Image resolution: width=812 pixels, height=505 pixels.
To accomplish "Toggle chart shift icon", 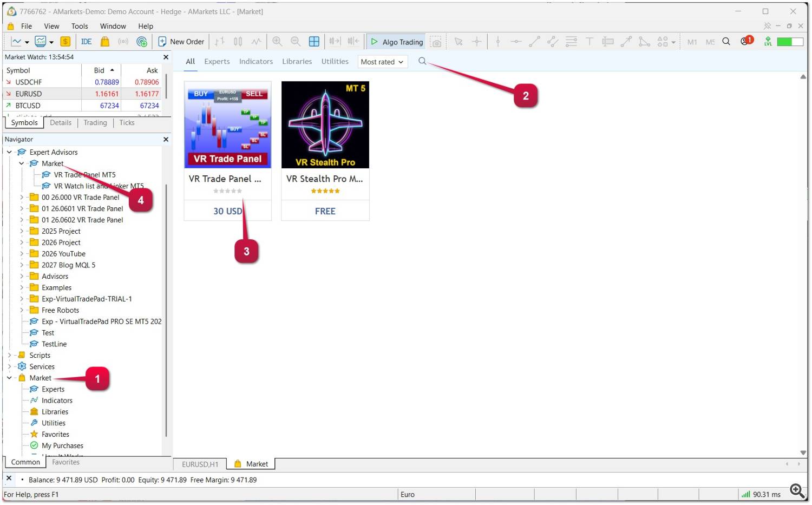I will click(x=353, y=42).
